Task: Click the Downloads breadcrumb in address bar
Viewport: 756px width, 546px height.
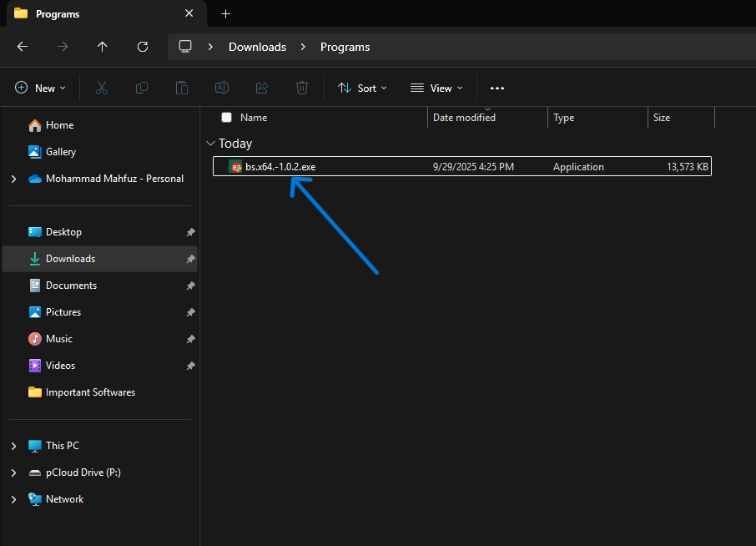Action: (257, 47)
